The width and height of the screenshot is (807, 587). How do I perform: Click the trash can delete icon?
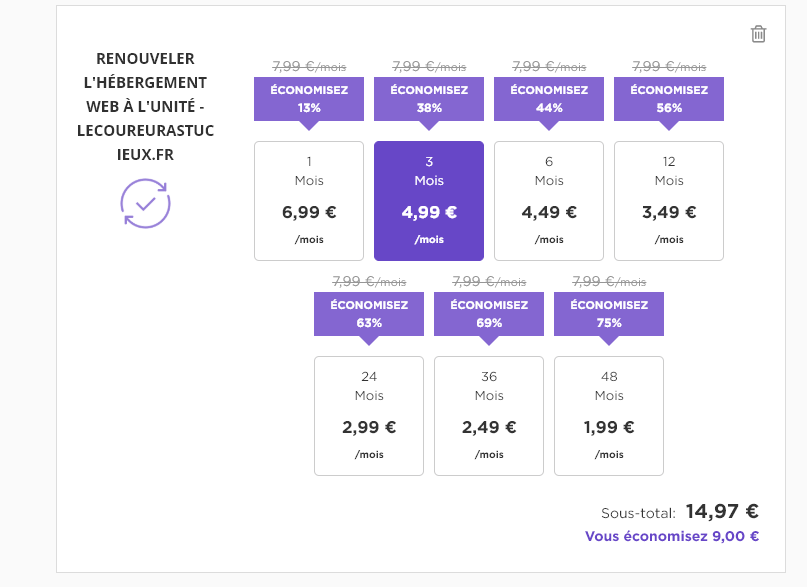click(x=758, y=34)
